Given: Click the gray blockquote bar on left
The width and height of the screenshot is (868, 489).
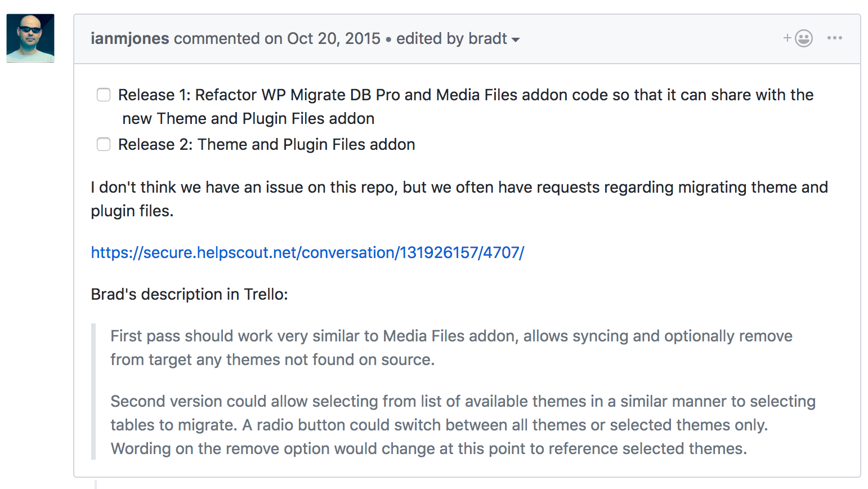Looking at the screenshot, I should (x=93, y=392).
